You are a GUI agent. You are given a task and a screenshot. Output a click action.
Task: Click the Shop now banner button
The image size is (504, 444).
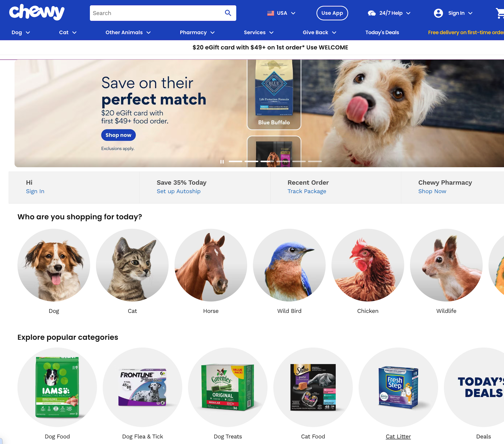(x=118, y=135)
